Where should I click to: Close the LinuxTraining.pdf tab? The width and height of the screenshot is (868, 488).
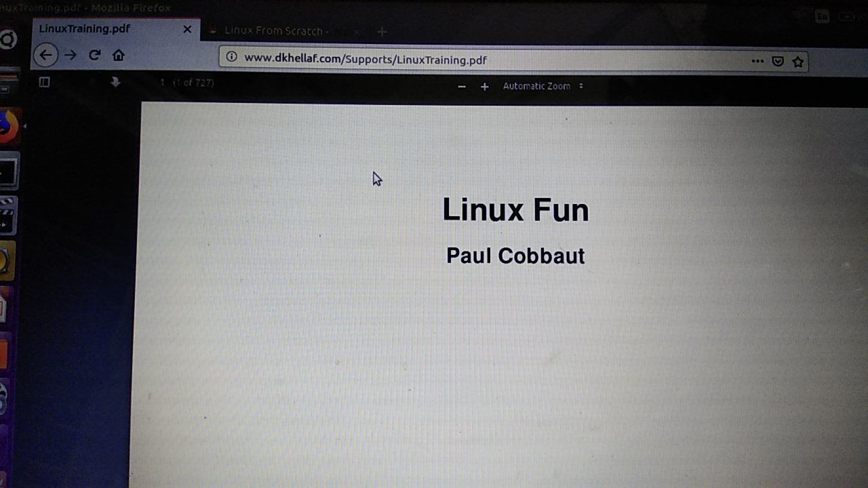(187, 29)
